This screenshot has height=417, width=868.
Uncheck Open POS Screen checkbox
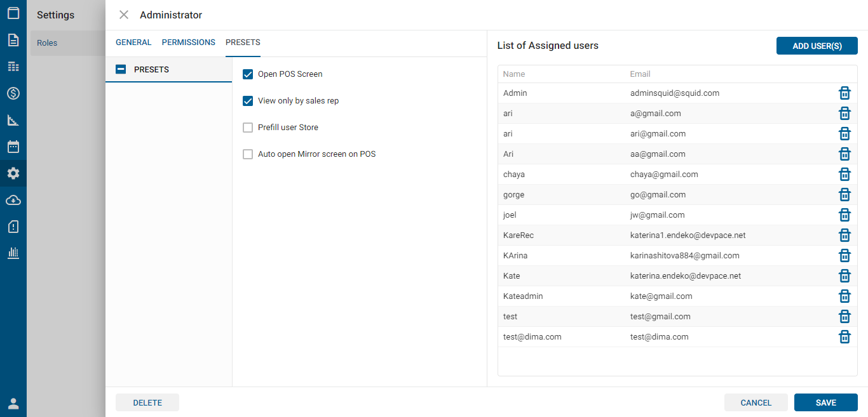tap(248, 74)
